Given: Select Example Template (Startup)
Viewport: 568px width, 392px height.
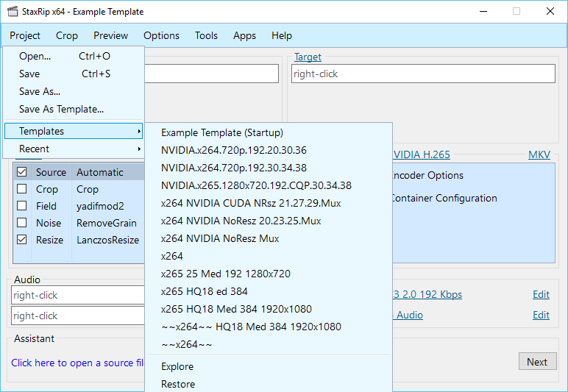Looking at the screenshot, I should click(269, 132).
